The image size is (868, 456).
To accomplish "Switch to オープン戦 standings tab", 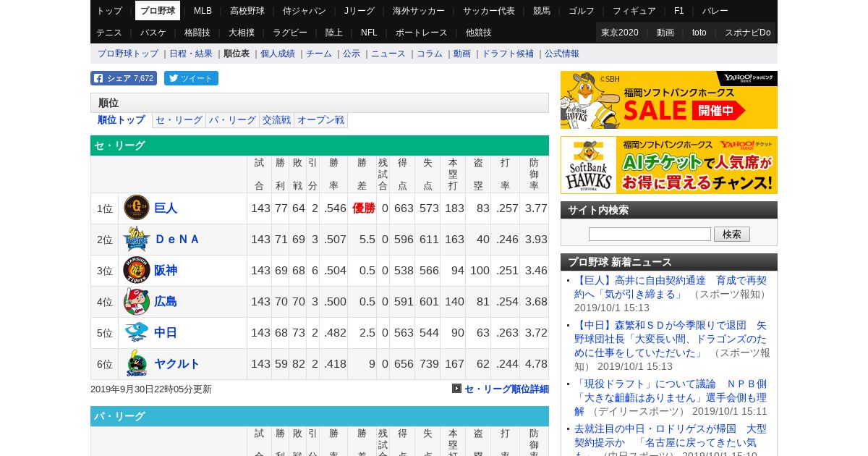I will tap(320, 120).
